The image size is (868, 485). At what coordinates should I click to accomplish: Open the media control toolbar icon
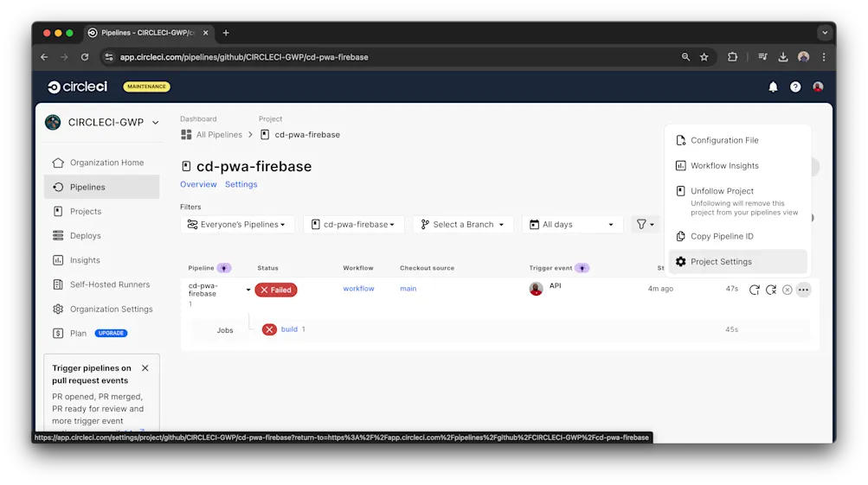(762, 57)
